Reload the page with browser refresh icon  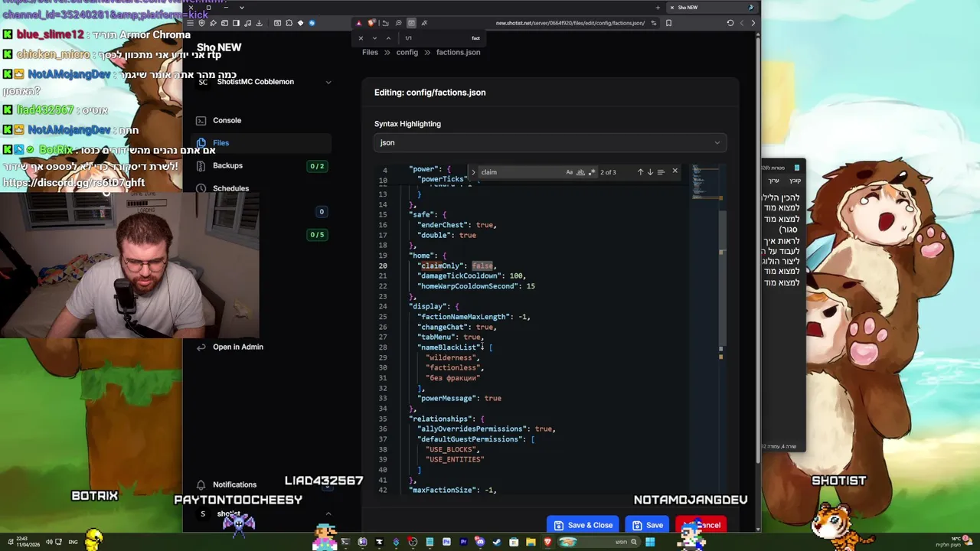pyautogui.click(x=730, y=23)
